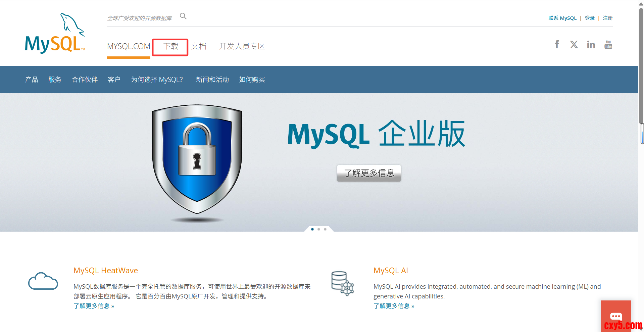Viewport: 644px width, 332px height.
Task: Click the search magnifier icon
Action: coord(183,16)
